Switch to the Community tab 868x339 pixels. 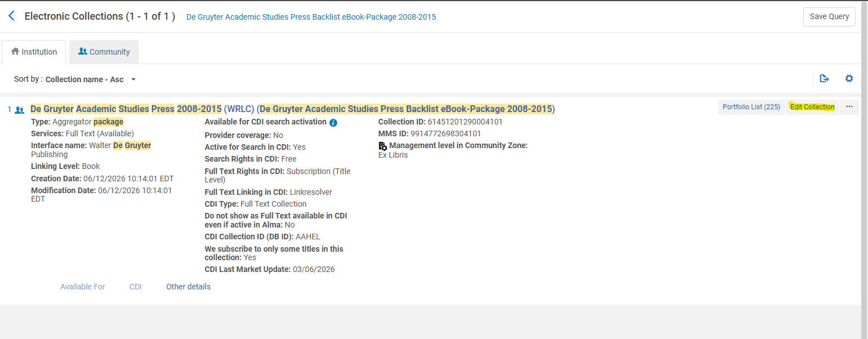tap(104, 52)
